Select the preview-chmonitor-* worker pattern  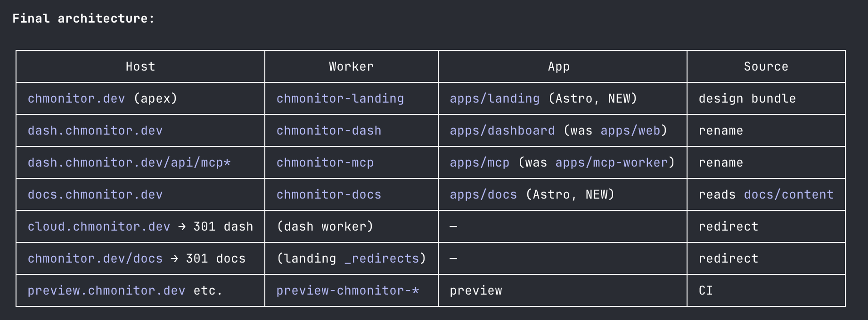click(x=348, y=290)
